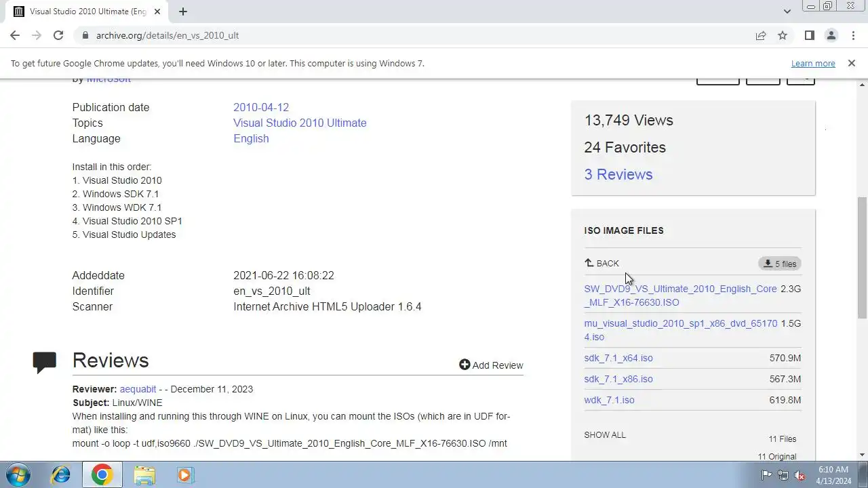Viewport: 868px width, 488px height.
Task: View site information lock icon
Action: 85,35
